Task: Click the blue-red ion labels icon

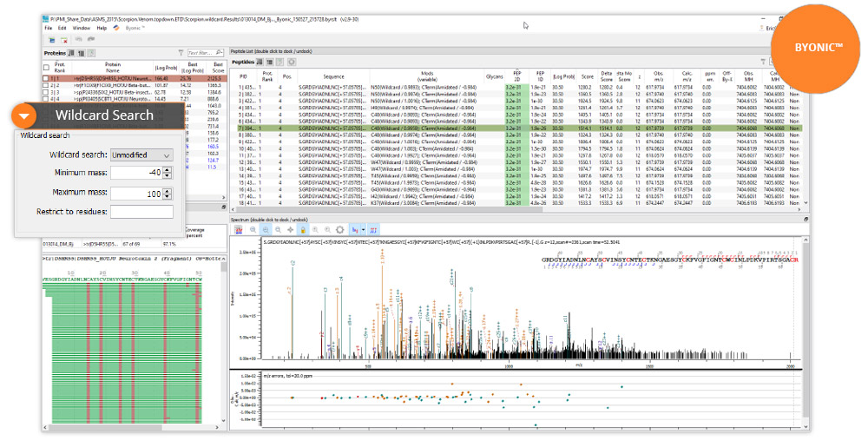Action: 355,230
